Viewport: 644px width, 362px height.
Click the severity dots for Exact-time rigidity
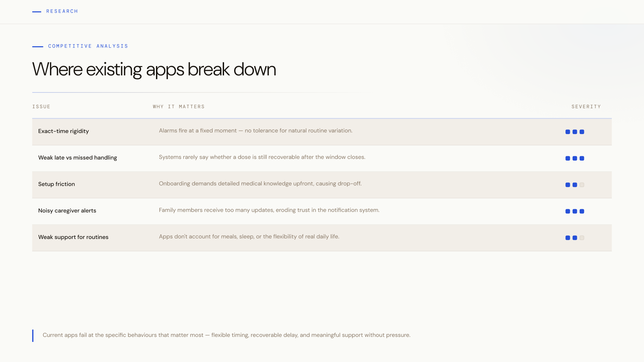tap(575, 132)
